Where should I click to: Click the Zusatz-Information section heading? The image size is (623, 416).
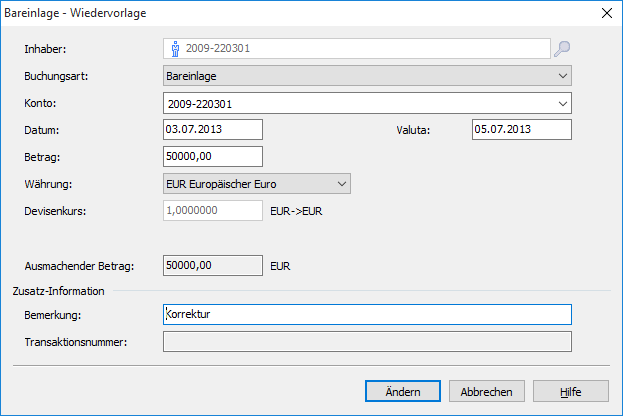coord(59,290)
